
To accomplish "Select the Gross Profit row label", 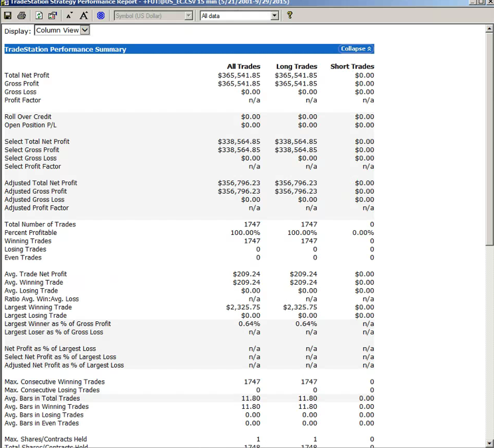I will click(x=21, y=84).
